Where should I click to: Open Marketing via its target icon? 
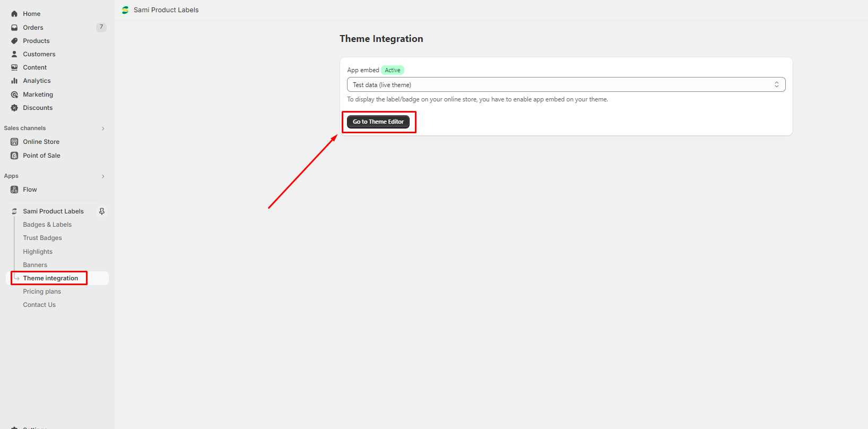tap(14, 95)
